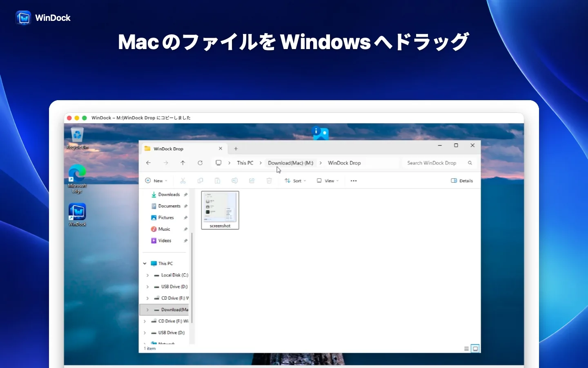This screenshot has width=588, height=368.
Task: Switch to large thumbnails view in status bar
Action: coord(475,349)
